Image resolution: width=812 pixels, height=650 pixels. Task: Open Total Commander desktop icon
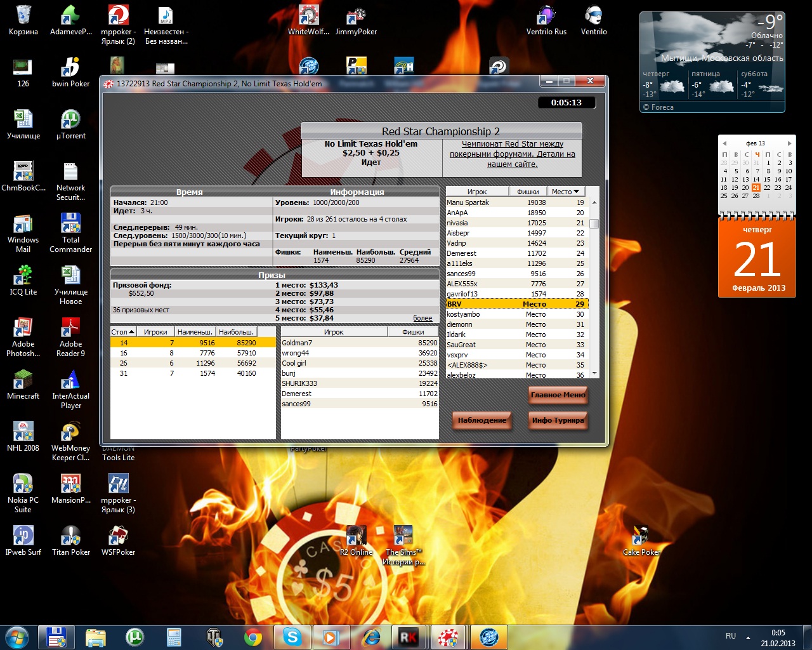point(70,233)
